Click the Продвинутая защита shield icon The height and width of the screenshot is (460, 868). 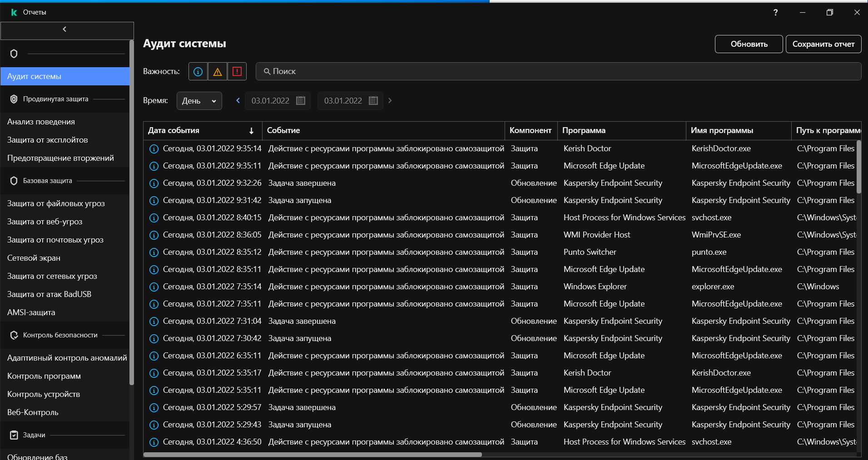pyautogui.click(x=14, y=99)
